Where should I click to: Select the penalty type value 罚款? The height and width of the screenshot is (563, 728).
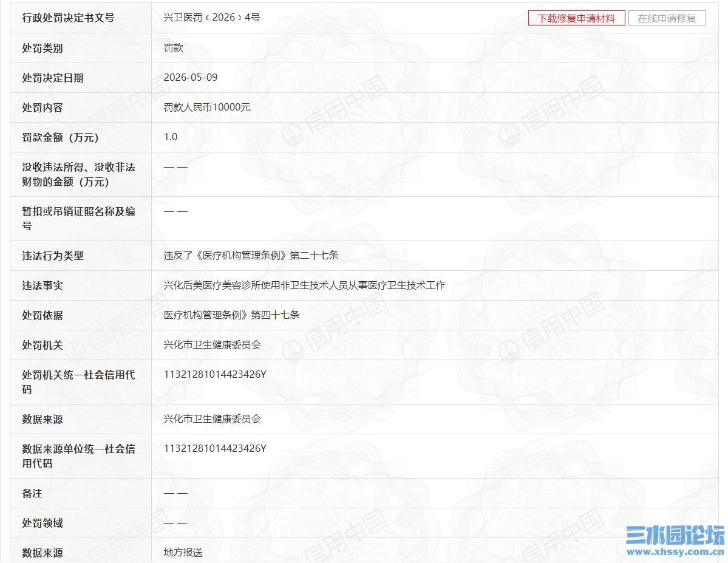(173, 47)
